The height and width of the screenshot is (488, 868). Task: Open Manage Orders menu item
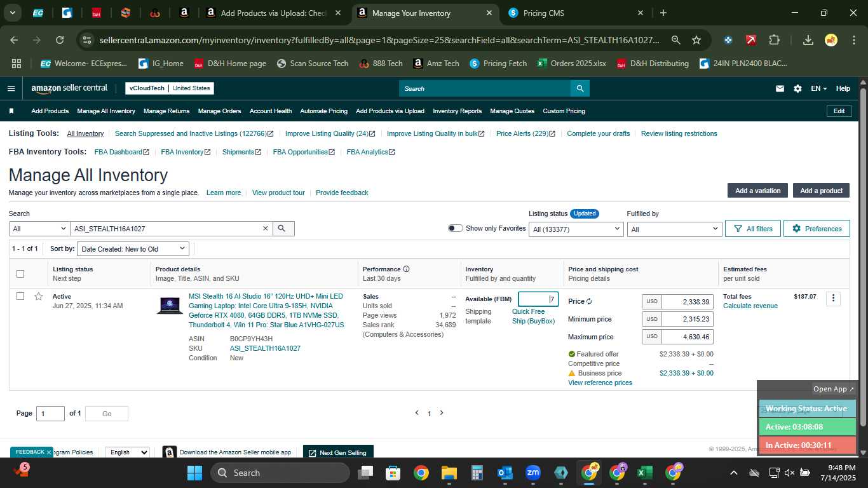(219, 111)
